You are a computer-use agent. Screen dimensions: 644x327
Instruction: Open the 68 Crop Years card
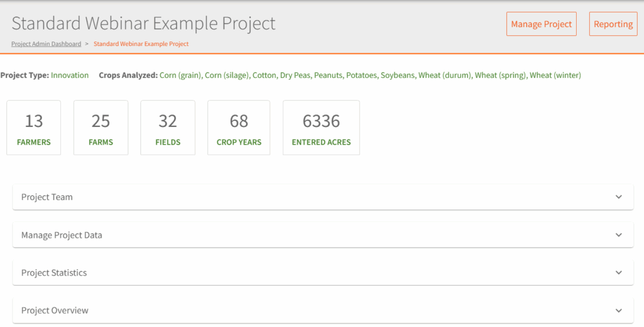[x=239, y=128]
